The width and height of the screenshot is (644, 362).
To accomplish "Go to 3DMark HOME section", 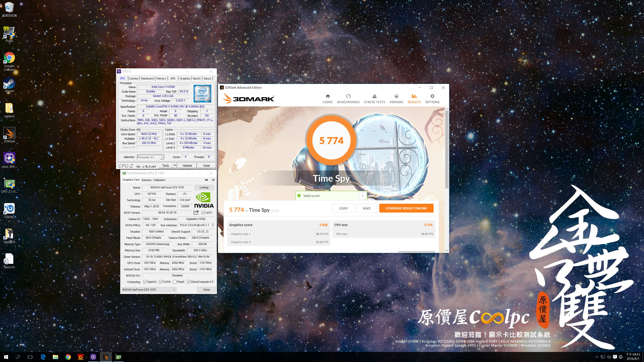I will tap(328, 99).
